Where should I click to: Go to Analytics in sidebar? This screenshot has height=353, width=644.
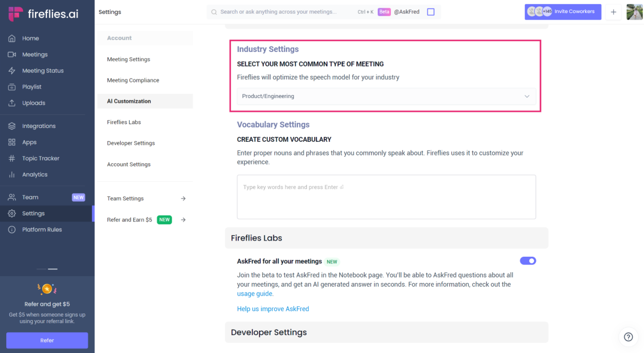35,174
